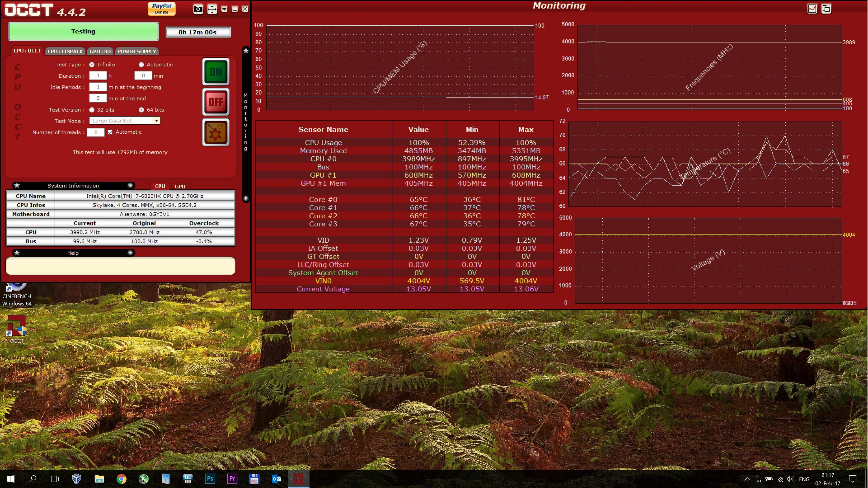The image size is (868, 488).
Task: Click the Monitoring graph view icon
Action: pos(812,9)
